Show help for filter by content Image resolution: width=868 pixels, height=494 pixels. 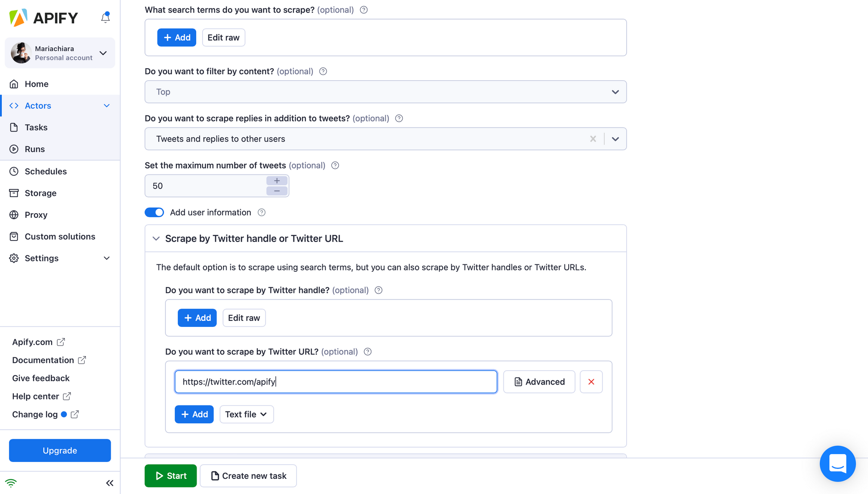(x=323, y=71)
